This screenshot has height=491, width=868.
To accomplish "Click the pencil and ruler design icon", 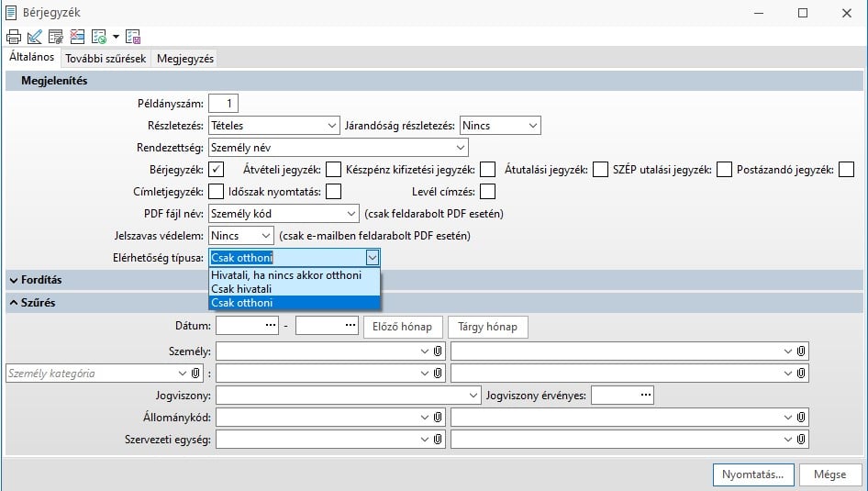I will [35, 38].
